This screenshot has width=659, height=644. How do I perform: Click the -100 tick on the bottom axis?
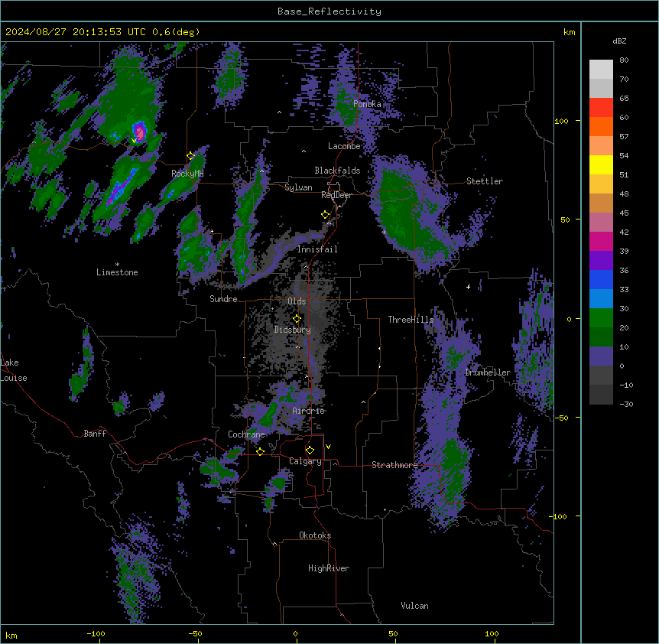tap(96, 633)
